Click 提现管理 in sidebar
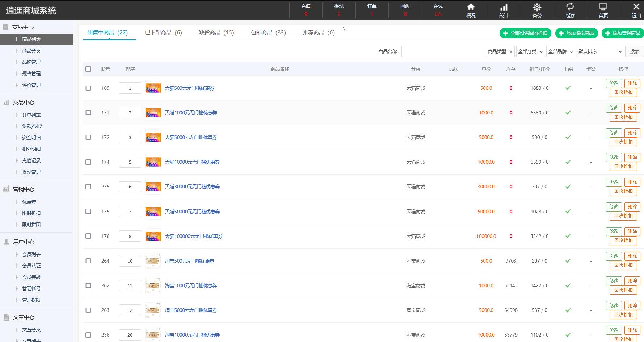Screen dimensions: 644x342 point(31,172)
